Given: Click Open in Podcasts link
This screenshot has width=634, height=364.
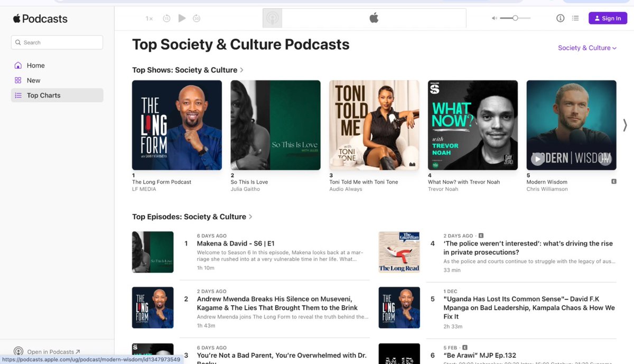Looking at the screenshot, I should point(53,352).
